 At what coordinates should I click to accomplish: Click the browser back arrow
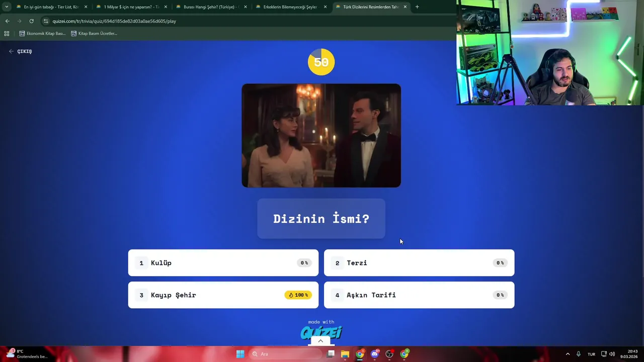(7, 21)
